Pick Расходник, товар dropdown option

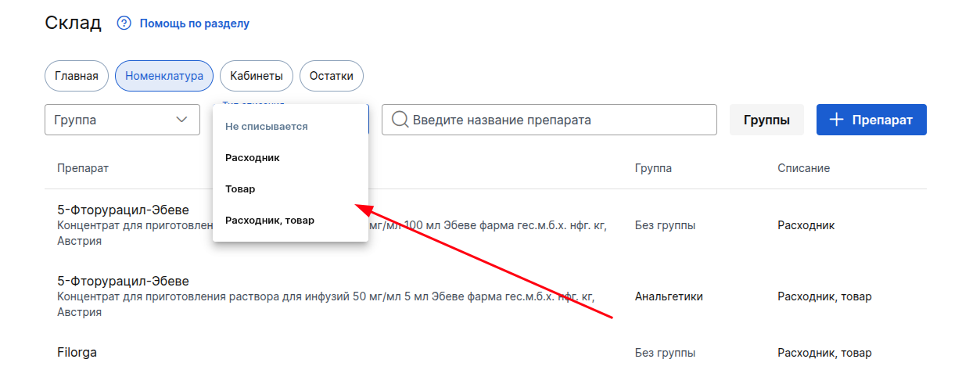pos(270,221)
